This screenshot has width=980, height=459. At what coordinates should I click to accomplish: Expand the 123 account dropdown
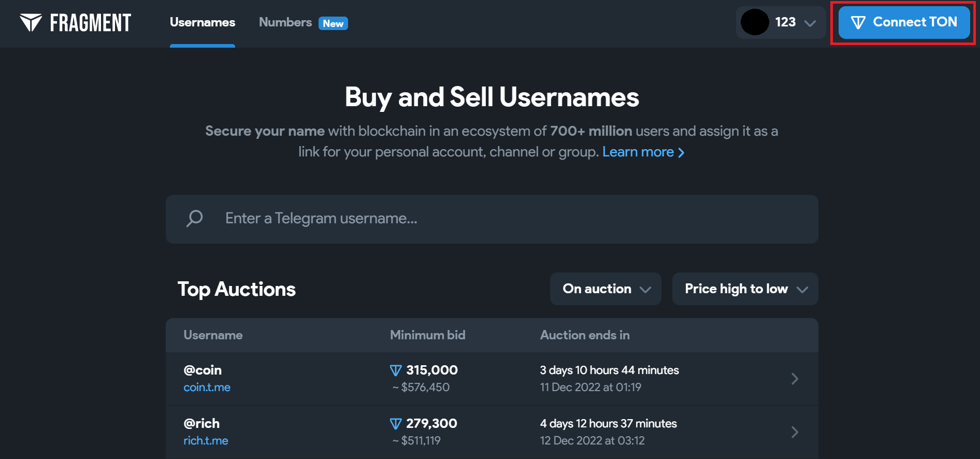[810, 23]
